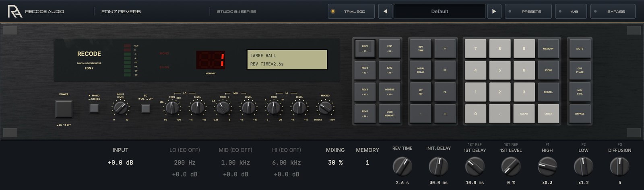Click numeric keypad key 5
The image size is (644, 190).
point(500,70)
